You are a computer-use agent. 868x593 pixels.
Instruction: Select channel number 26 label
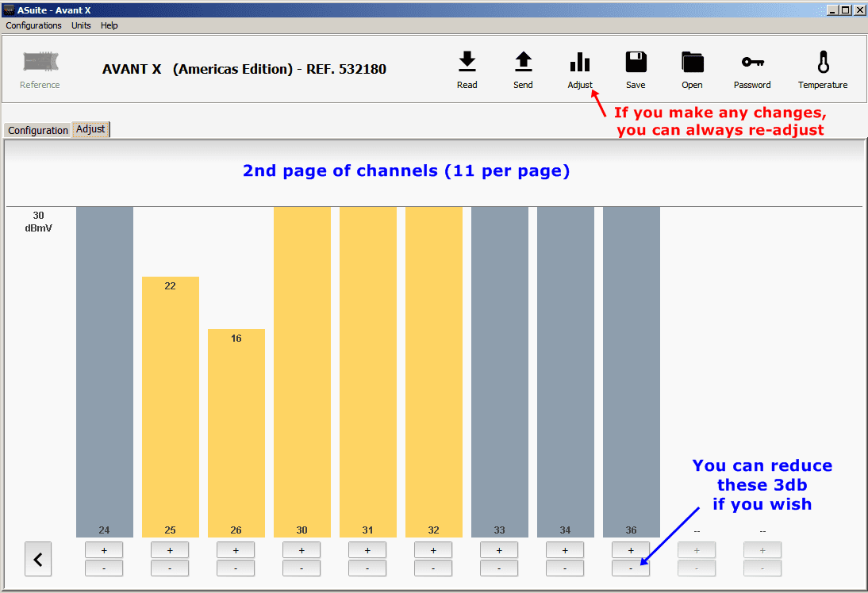point(236,530)
